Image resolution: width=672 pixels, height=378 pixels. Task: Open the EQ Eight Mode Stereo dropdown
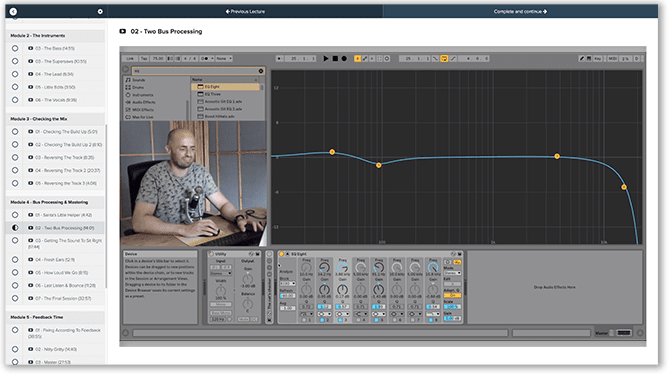click(x=453, y=273)
